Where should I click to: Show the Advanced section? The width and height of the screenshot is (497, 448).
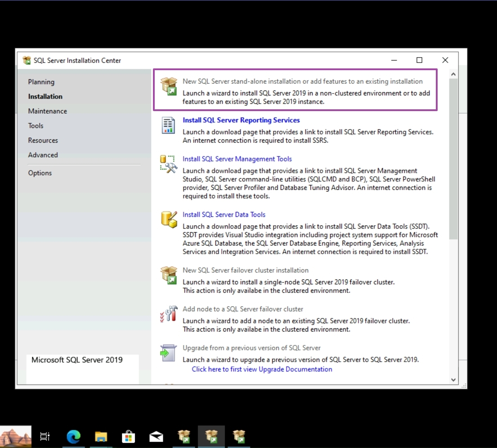coord(43,155)
